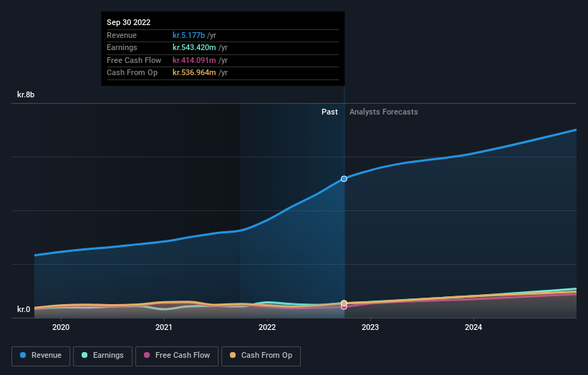Click the kr.5.177b revenue value
Viewport: 588px width, 375px height.
point(188,35)
